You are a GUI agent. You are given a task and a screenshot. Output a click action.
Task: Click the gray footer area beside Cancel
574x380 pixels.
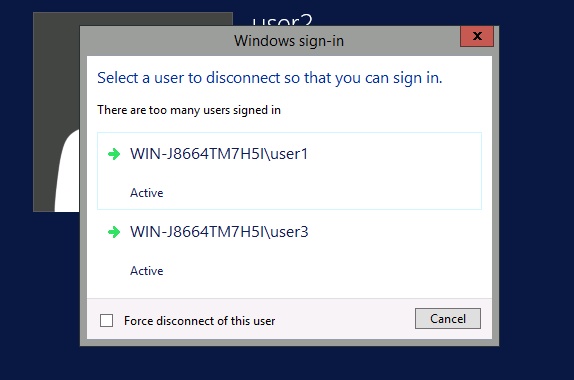[x=344, y=319]
